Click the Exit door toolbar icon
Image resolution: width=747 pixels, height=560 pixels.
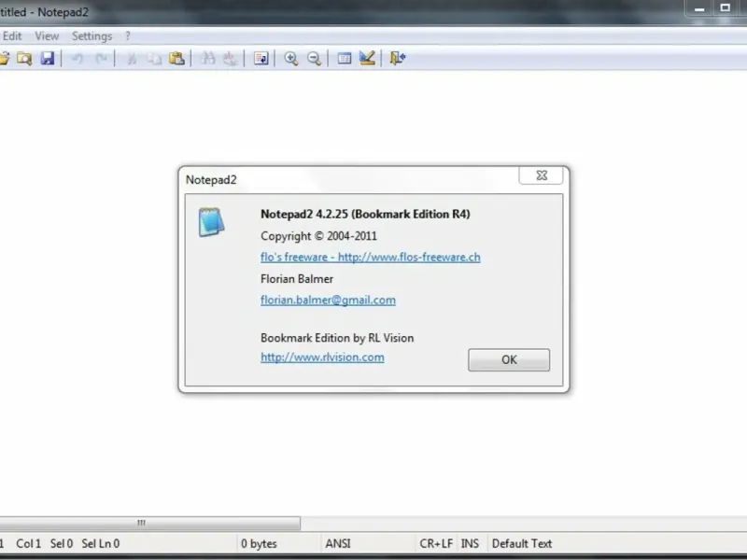tap(398, 58)
